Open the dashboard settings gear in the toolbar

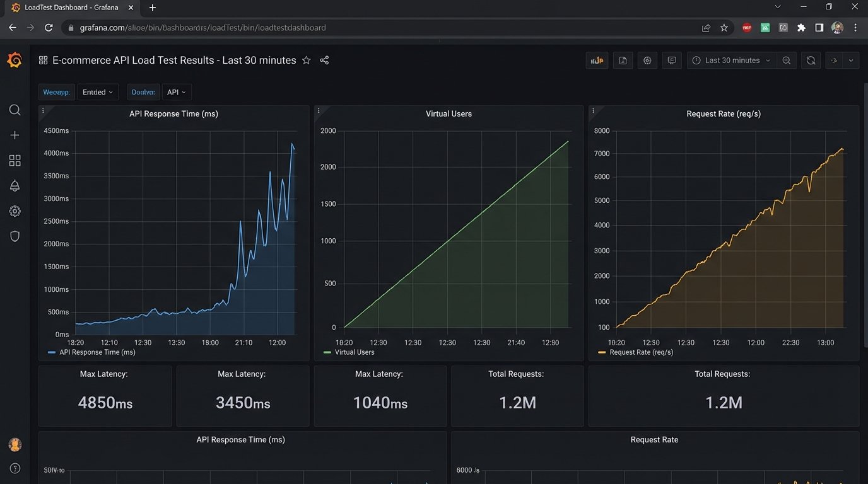pyautogui.click(x=647, y=60)
